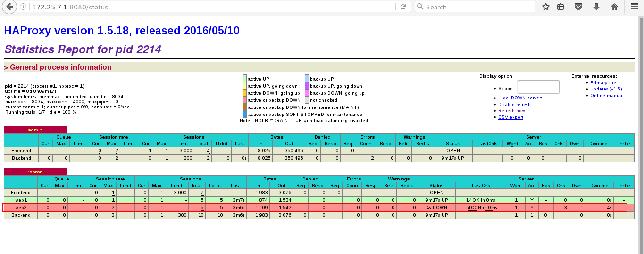Viewport: 644px width, 254px height.
Task: Go to the home page icon
Action: pos(614,7)
